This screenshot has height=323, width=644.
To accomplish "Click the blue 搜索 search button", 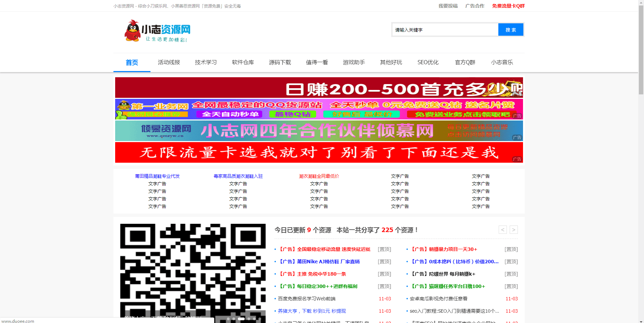I will (511, 30).
